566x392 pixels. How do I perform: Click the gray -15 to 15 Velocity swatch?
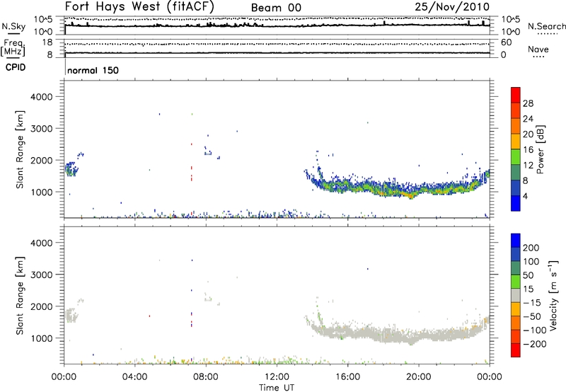point(516,295)
